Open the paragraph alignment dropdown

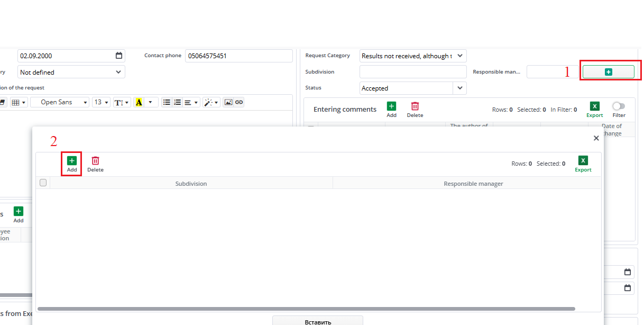point(191,102)
